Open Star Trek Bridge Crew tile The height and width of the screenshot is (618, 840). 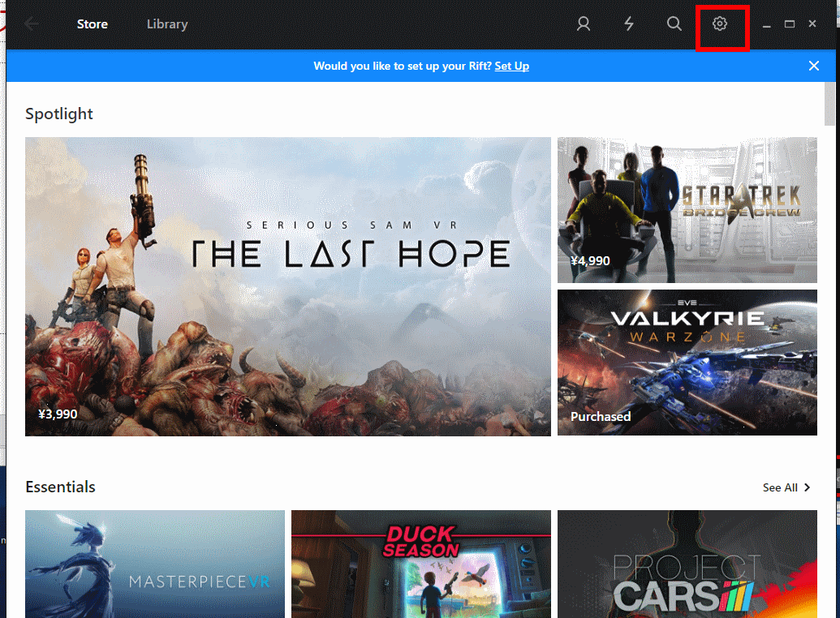coord(687,210)
